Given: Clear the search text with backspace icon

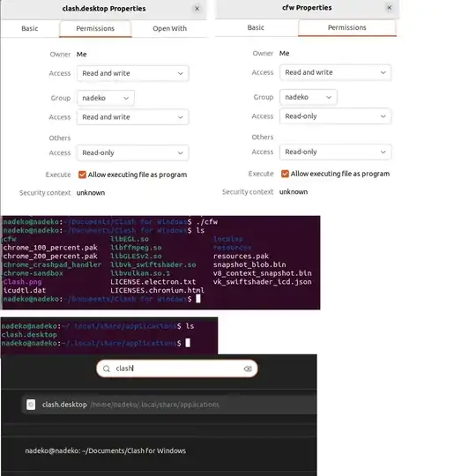Looking at the screenshot, I should pos(248,368).
